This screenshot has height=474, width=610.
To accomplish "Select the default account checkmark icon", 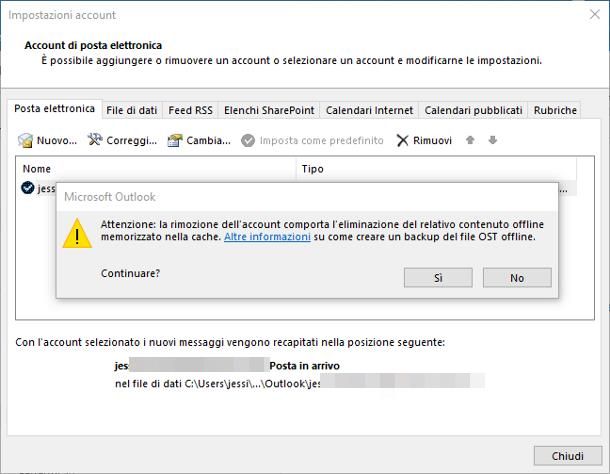I will click(x=28, y=188).
